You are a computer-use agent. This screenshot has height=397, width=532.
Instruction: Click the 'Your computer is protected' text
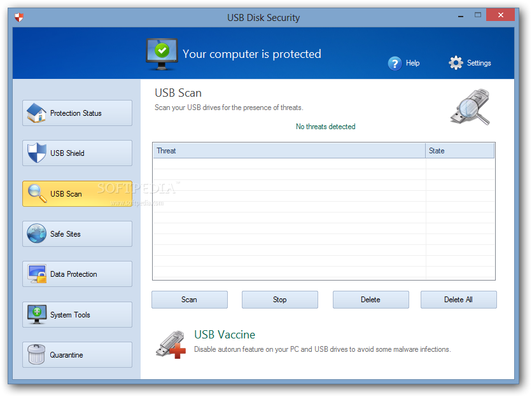pos(252,54)
